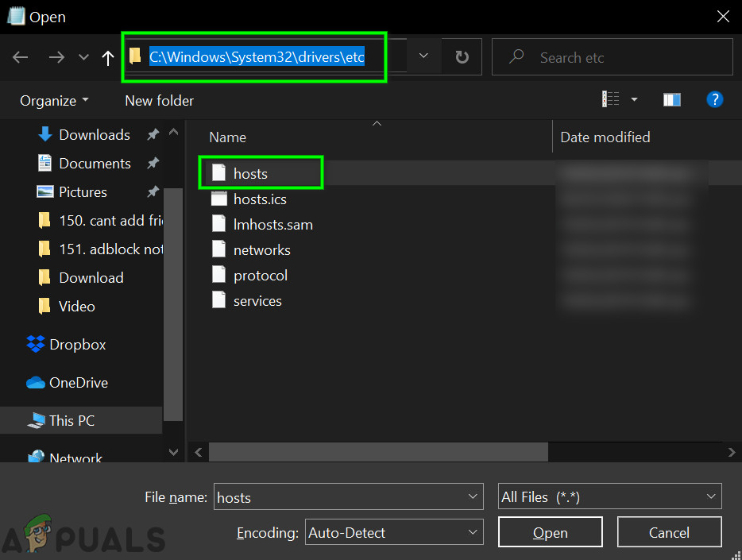Screen dimensions: 742x560
Task: Expand the address bar history dropdown
Action: [x=423, y=56]
